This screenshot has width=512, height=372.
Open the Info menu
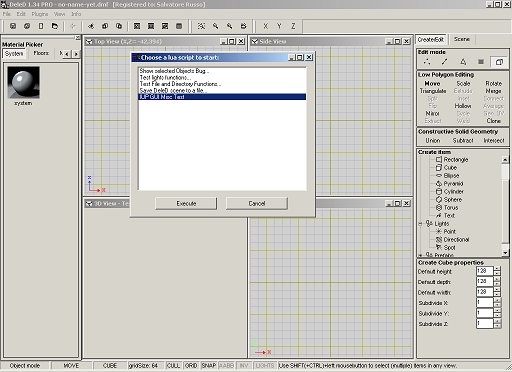[x=76, y=14]
